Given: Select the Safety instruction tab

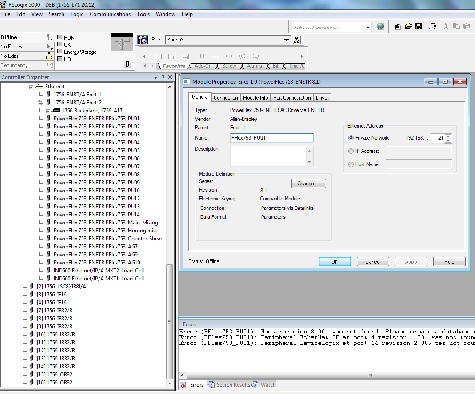Looking at the screenshot, I should [x=229, y=66].
